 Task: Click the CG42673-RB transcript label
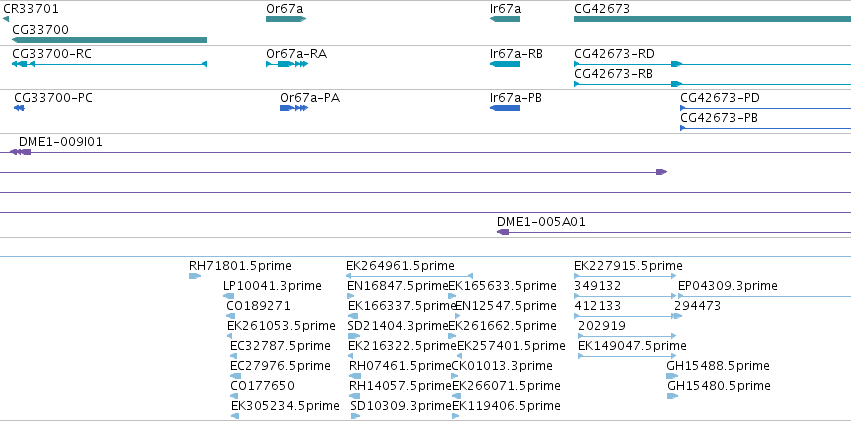click(614, 74)
